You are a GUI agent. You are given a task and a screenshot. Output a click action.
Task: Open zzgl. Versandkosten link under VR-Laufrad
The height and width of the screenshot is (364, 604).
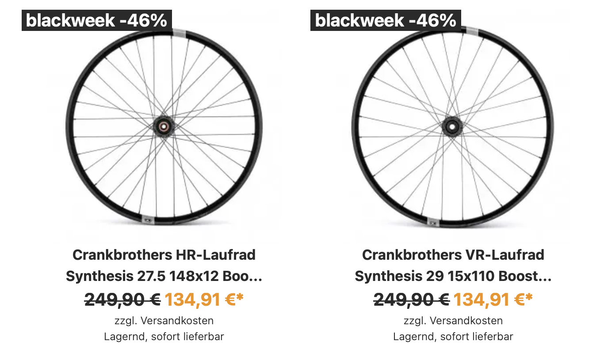(x=453, y=320)
